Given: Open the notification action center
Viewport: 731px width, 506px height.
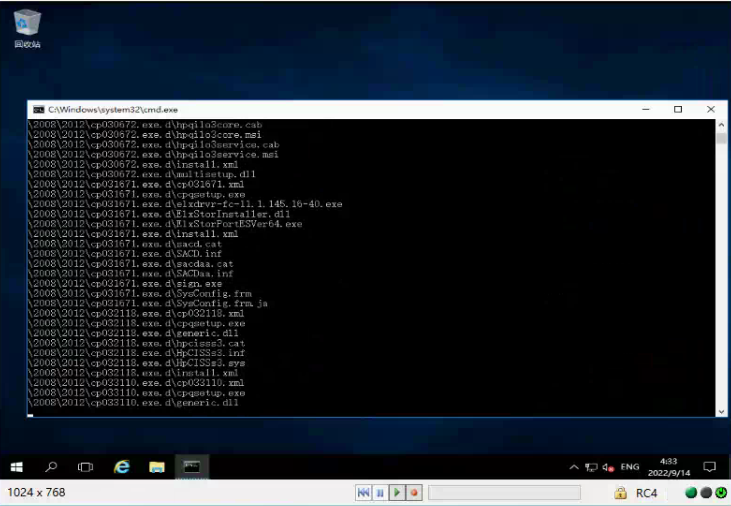Looking at the screenshot, I should pos(710,467).
